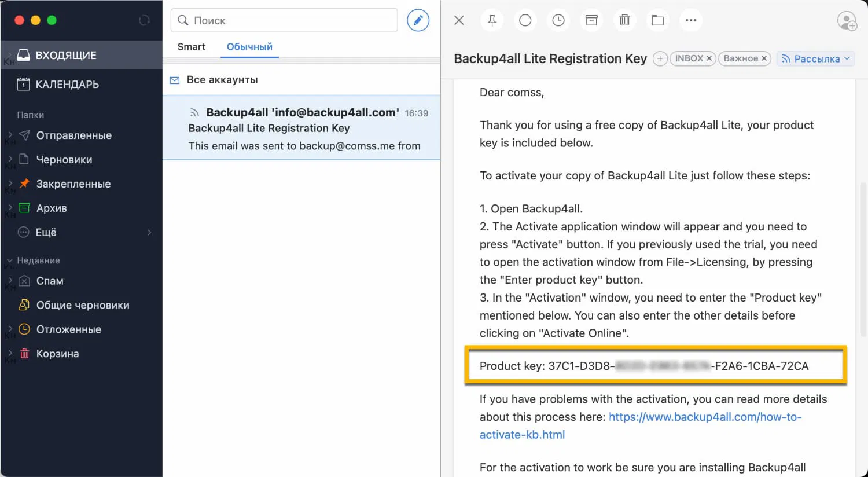Open the account profile avatar
868x477 pixels.
click(847, 21)
